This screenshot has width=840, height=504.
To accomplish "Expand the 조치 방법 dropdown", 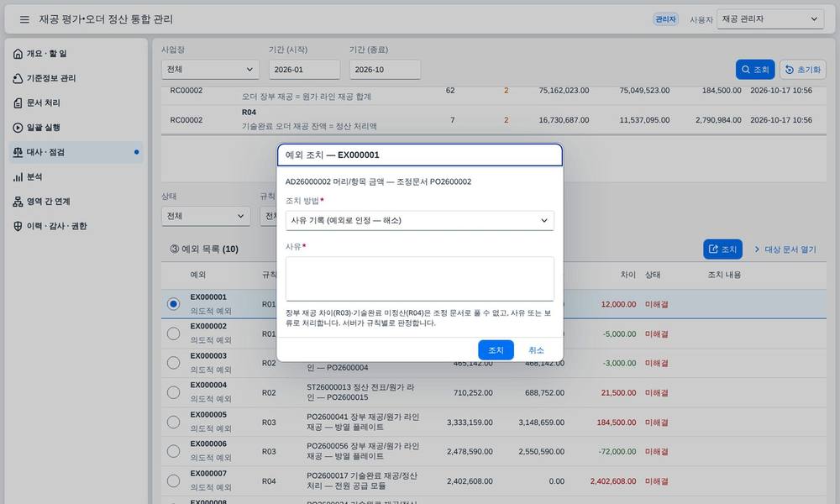I will point(419,221).
